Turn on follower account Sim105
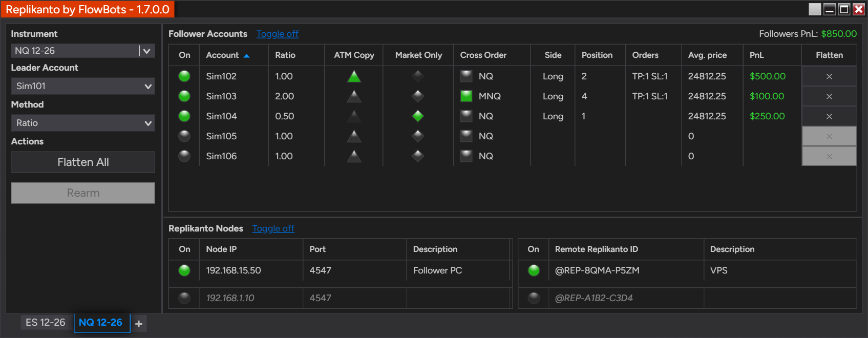Screen dimensions: 868x338 184,136
